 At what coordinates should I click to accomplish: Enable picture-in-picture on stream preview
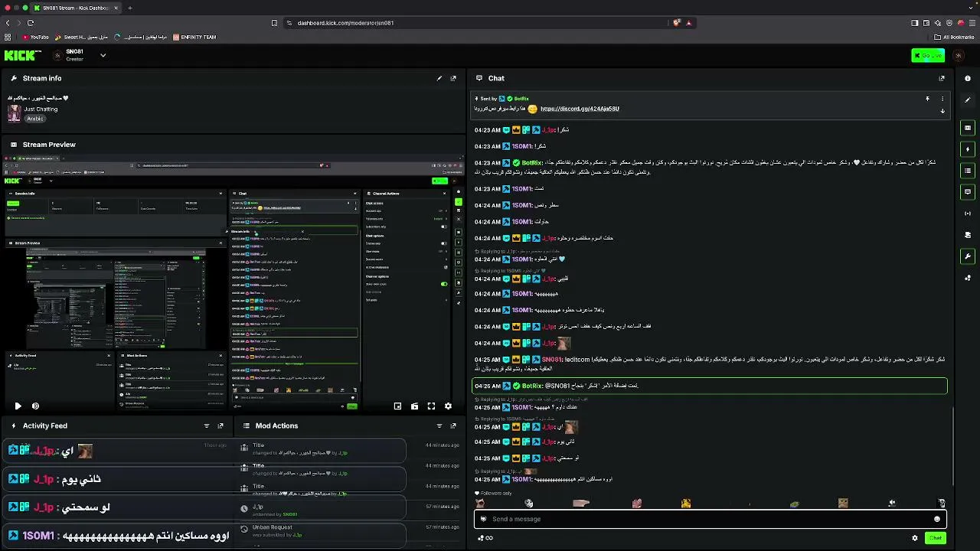tap(397, 406)
